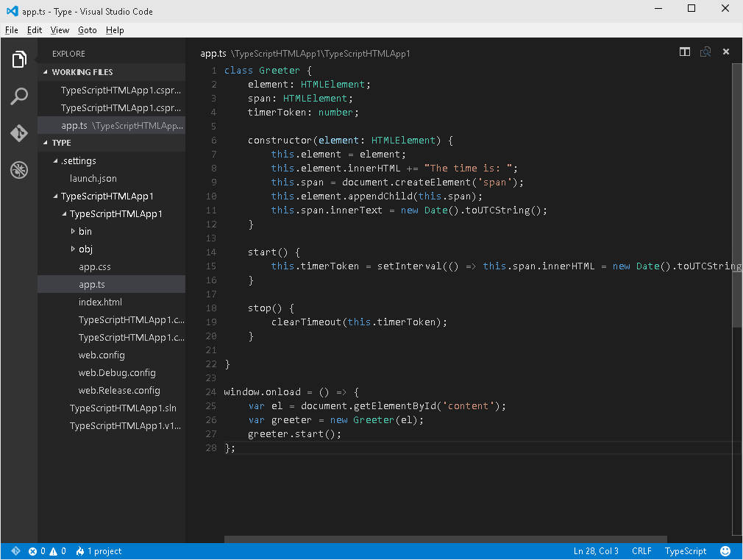Collapse the Working Files section
Image resolution: width=743 pixels, height=560 pixels.
[x=46, y=72]
